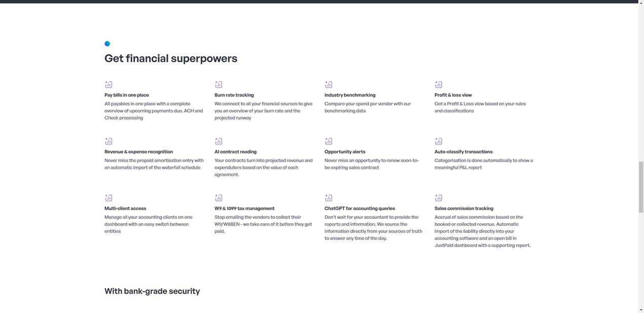Click the Opportunity alerts icon
Image resolution: width=644 pixels, height=313 pixels.
(x=329, y=141)
